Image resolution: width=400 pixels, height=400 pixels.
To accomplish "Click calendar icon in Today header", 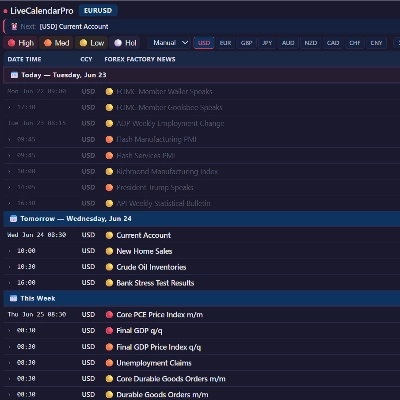I will click(x=14, y=75).
